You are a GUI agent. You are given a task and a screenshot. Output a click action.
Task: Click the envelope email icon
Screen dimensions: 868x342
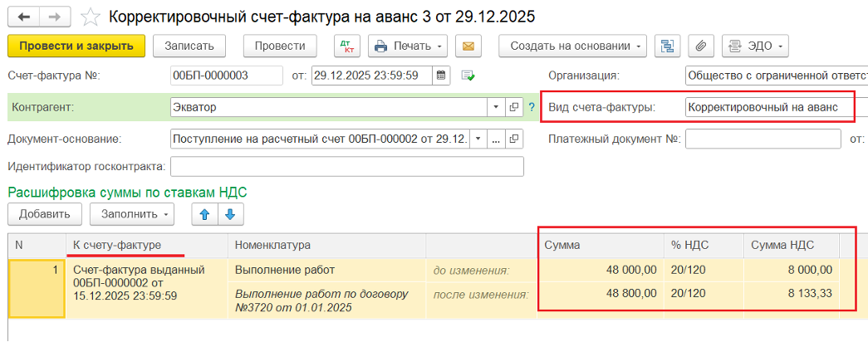[x=468, y=46]
